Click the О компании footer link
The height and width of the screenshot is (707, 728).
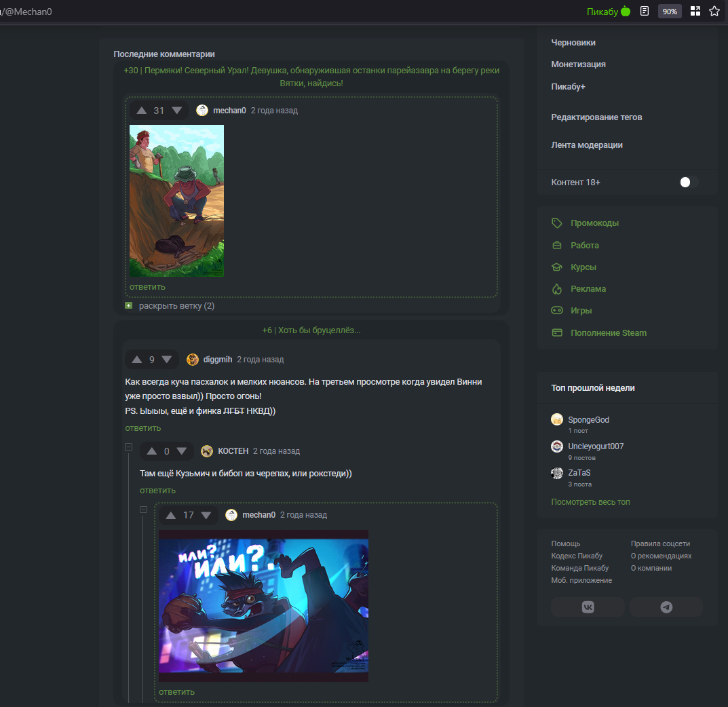651,568
